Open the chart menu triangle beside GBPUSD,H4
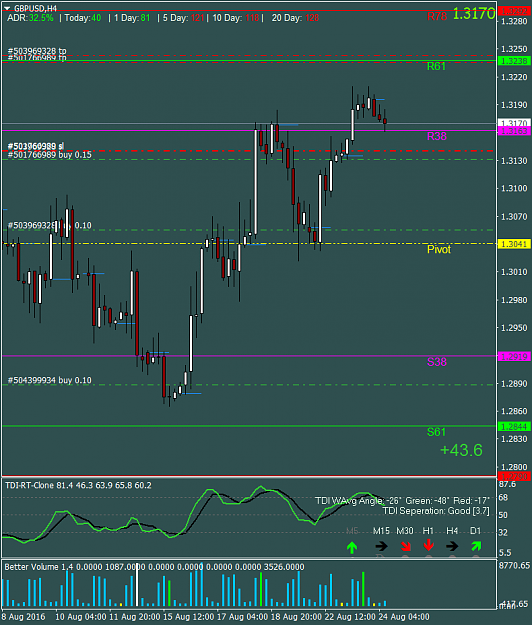Viewport: 532px width, 625px height. coord(7,8)
